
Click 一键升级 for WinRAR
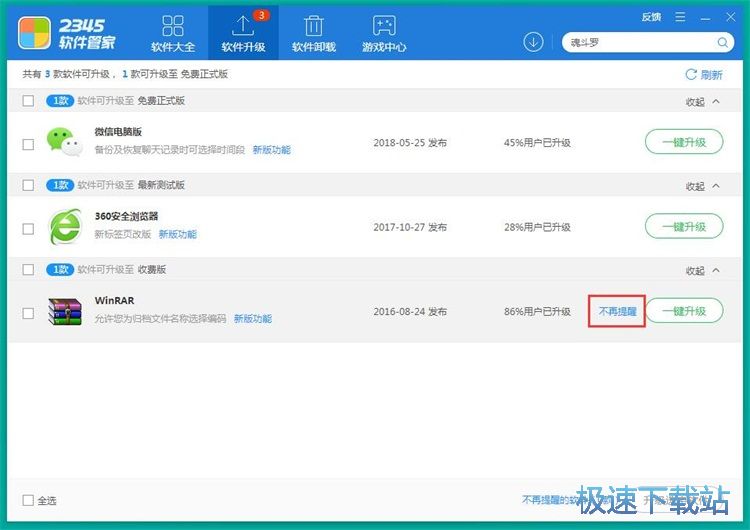pyautogui.click(x=684, y=311)
